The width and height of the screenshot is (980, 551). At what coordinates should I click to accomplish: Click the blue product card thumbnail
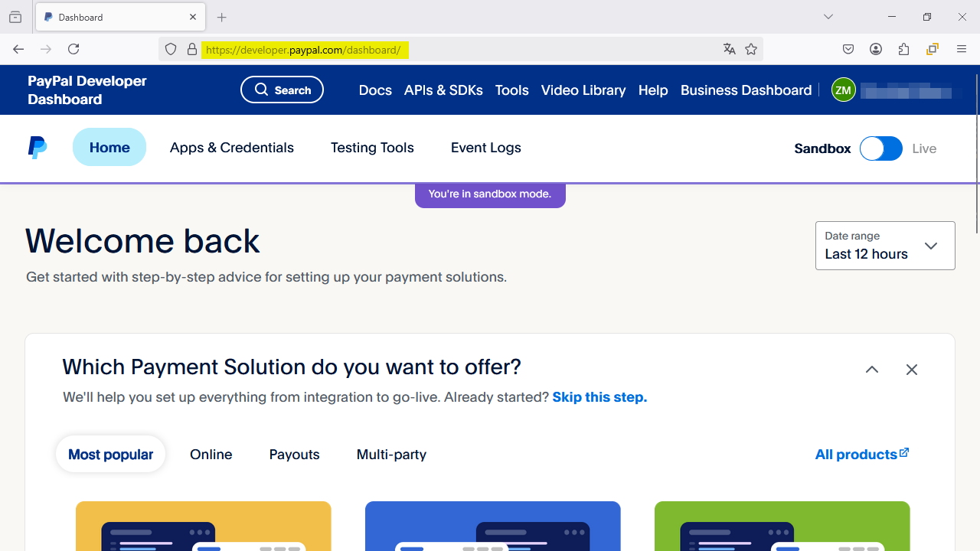[493, 526]
